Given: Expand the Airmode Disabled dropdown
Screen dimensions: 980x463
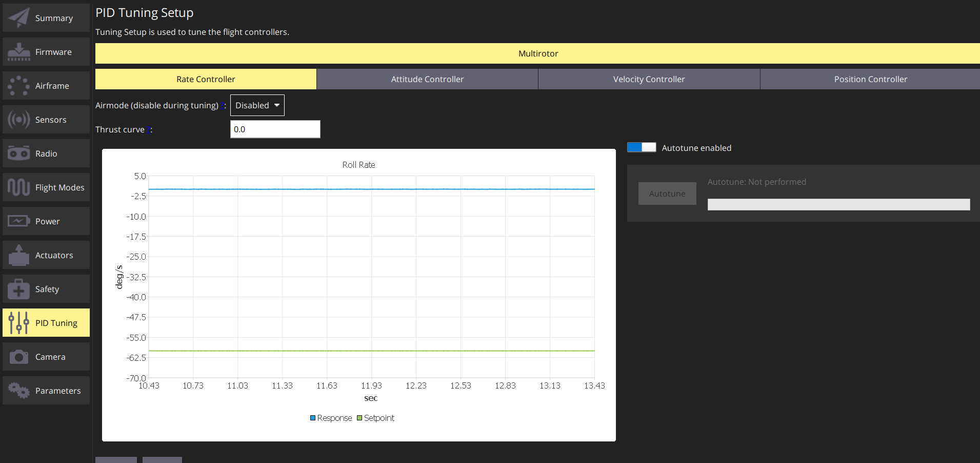Looking at the screenshot, I should 257,105.
